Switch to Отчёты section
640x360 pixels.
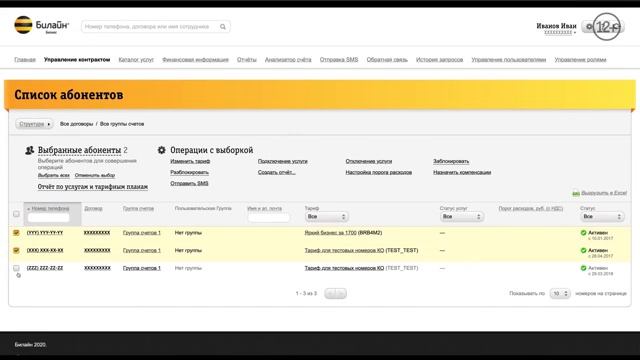(247, 60)
